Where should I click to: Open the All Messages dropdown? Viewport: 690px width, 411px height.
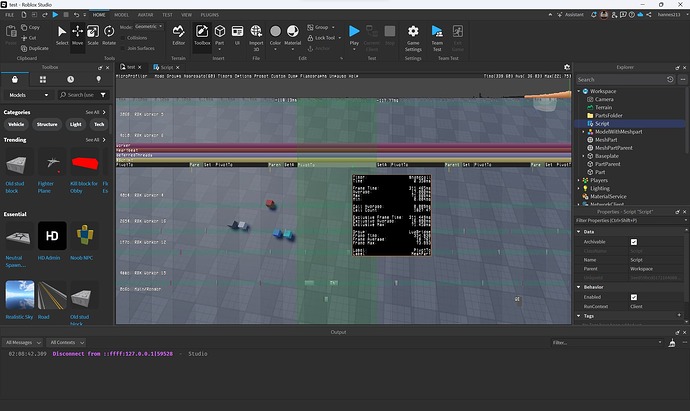pos(22,342)
